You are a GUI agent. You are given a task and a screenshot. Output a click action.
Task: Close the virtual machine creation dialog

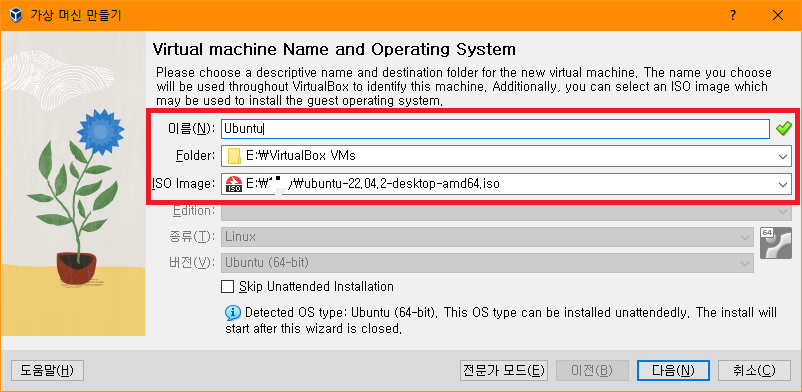point(778,15)
